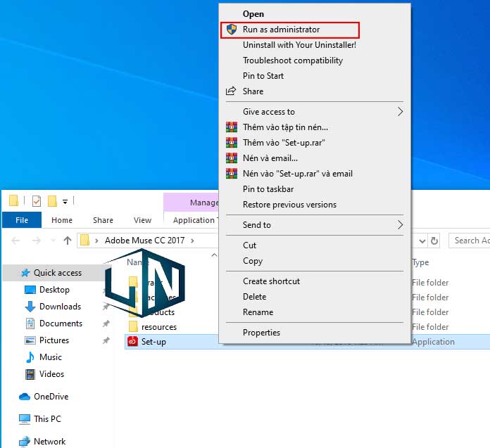Open Downloads in navigation pane
The image size is (490, 448).
click(60, 307)
